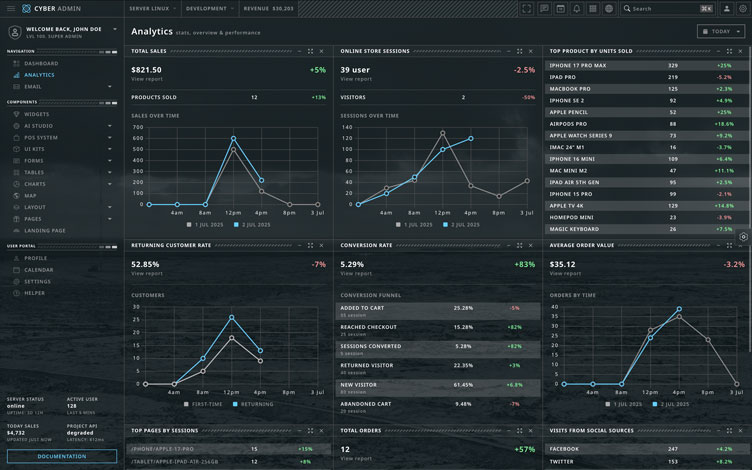Click the Documentation button
This screenshot has height=470, width=752.
[x=61, y=456]
